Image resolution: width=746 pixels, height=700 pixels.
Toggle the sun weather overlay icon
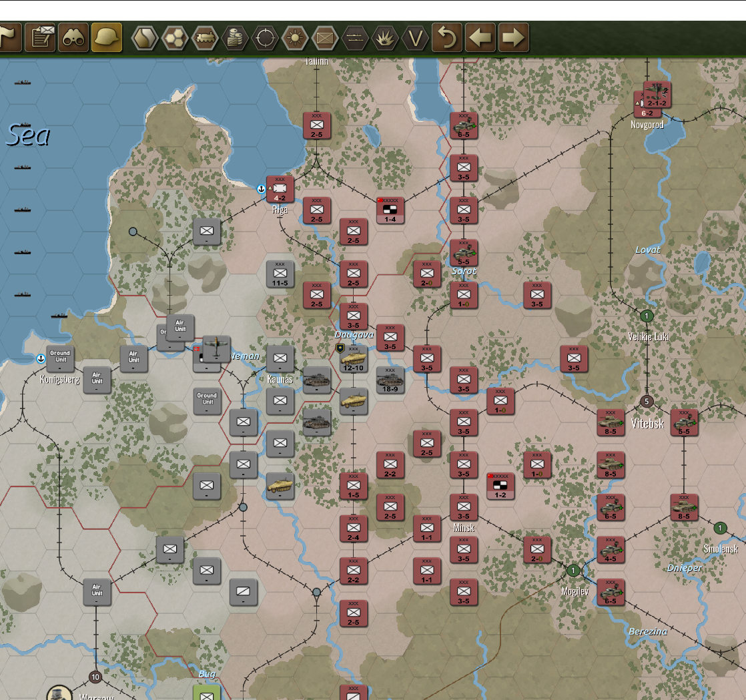coord(295,37)
